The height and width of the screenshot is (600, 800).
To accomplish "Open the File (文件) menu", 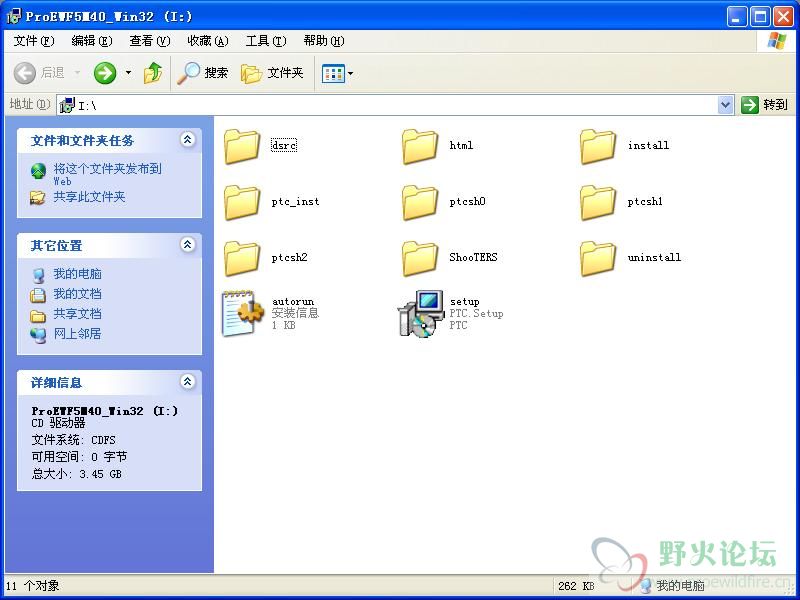I will (x=34, y=41).
